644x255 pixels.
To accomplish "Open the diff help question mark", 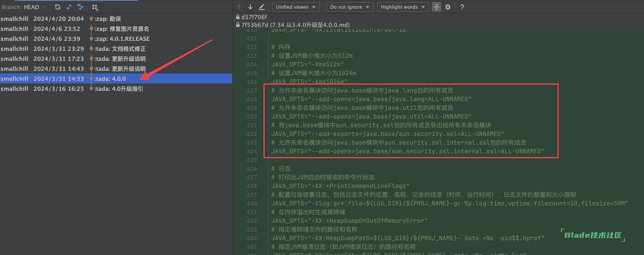I will (x=462, y=7).
